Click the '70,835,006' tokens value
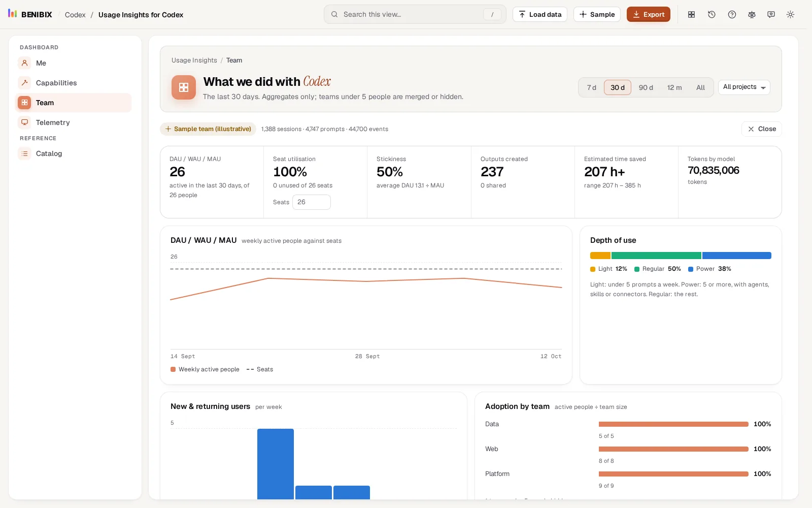Viewport: 812px width, 508px height. 714,171
